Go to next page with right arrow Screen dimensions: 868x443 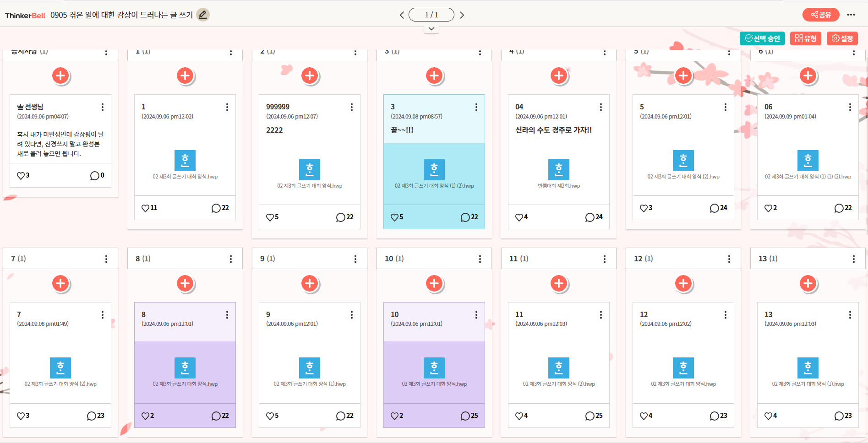click(462, 15)
